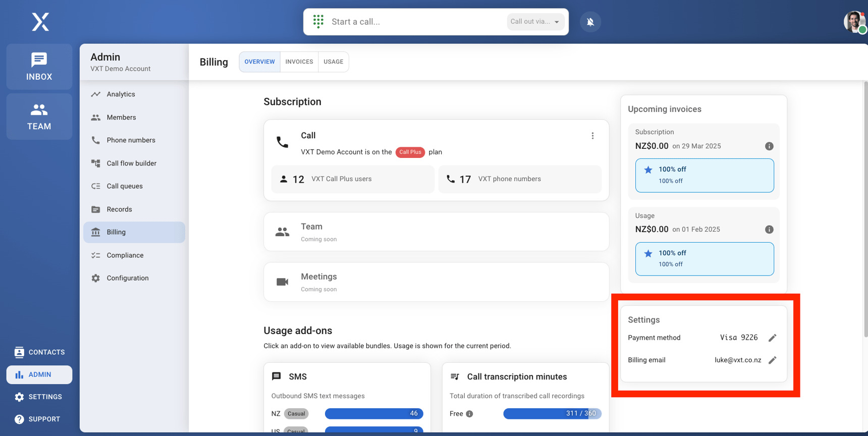Switch to the Usage tab
This screenshot has height=436, width=868.
point(333,62)
